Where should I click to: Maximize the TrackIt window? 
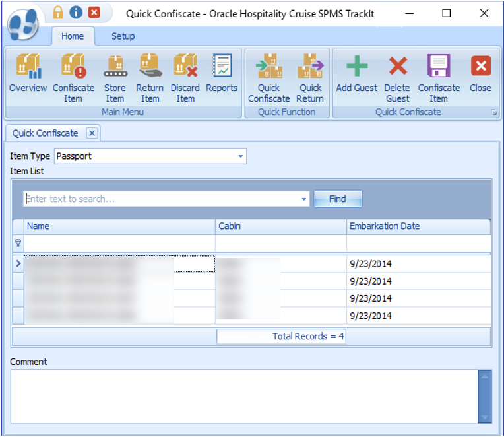pyautogui.click(x=447, y=13)
